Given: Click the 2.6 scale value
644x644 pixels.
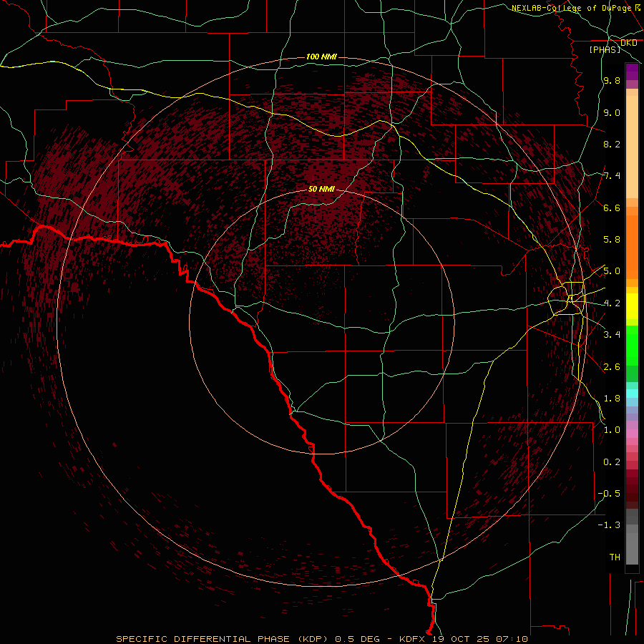Looking at the screenshot, I should coord(612,367).
